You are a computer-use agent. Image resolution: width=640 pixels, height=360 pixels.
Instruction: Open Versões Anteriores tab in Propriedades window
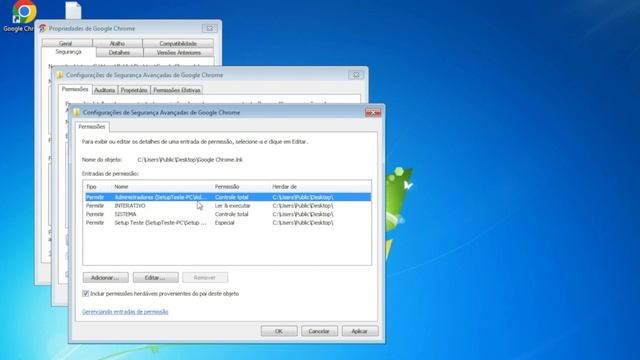click(x=178, y=53)
